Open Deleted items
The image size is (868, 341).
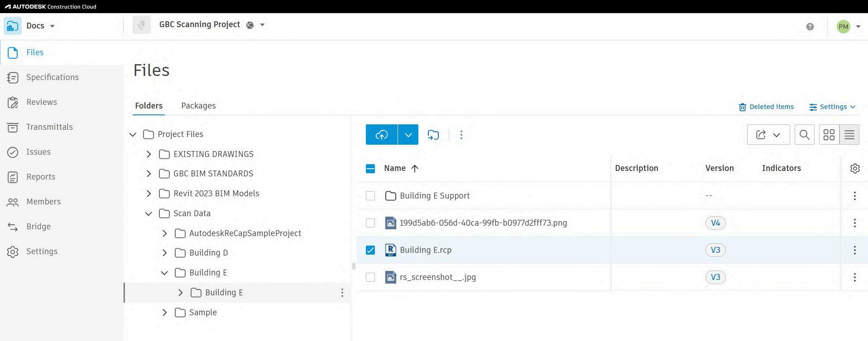point(766,107)
